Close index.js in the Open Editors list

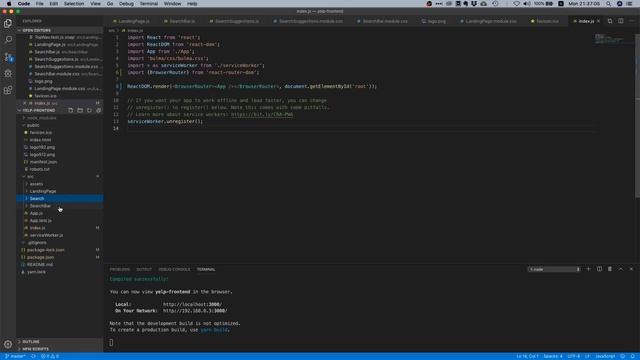coord(25,103)
